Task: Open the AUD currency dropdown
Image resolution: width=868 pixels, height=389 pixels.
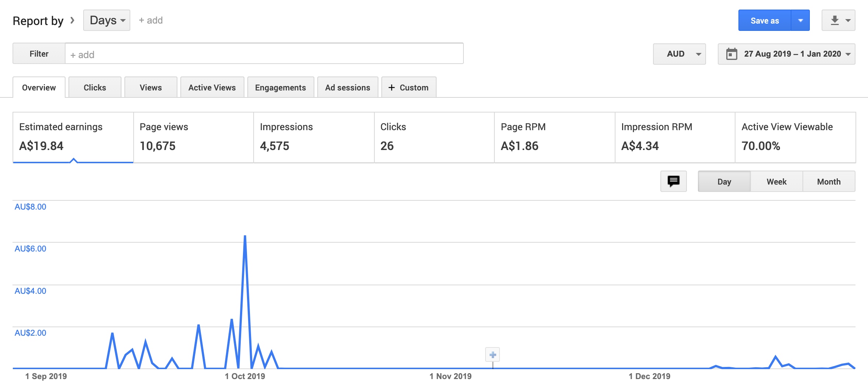Action: pyautogui.click(x=679, y=54)
